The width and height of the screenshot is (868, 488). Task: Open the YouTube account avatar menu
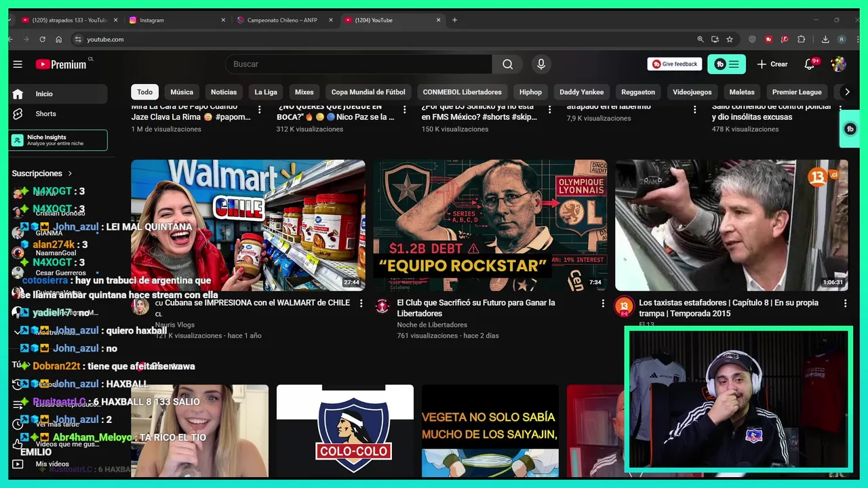coord(839,64)
